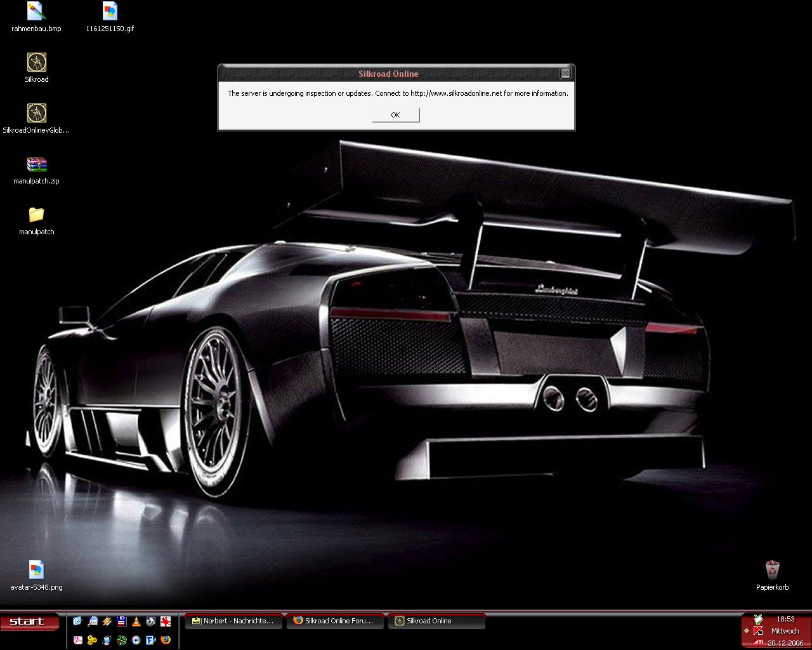Select the rahmenbau.bmp file icon

click(37, 11)
